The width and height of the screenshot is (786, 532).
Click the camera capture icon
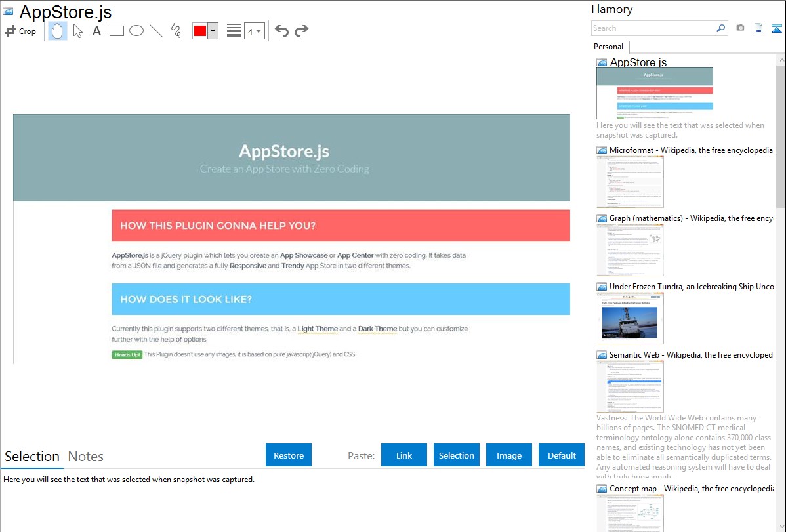740,28
